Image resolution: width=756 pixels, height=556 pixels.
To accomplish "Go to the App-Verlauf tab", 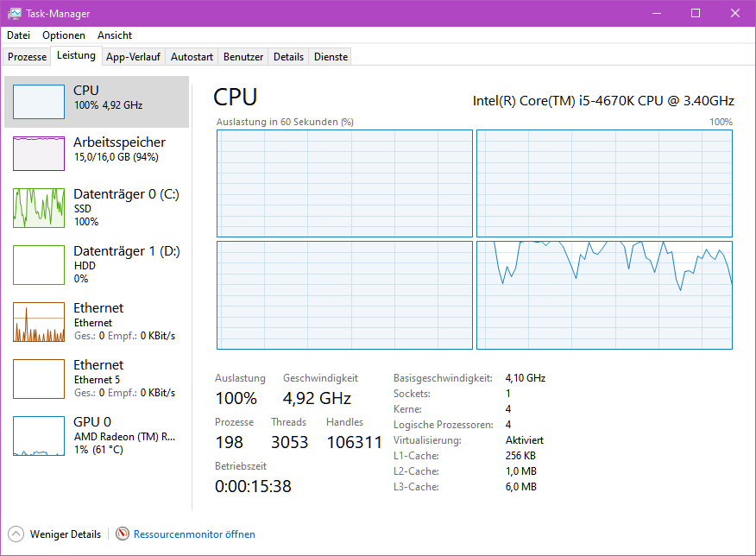I will tap(133, 57).
